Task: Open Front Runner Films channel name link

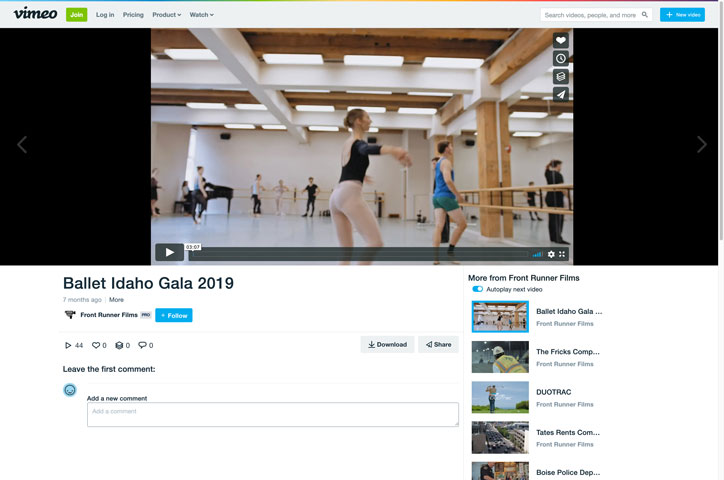Action: tap(109, 315)
